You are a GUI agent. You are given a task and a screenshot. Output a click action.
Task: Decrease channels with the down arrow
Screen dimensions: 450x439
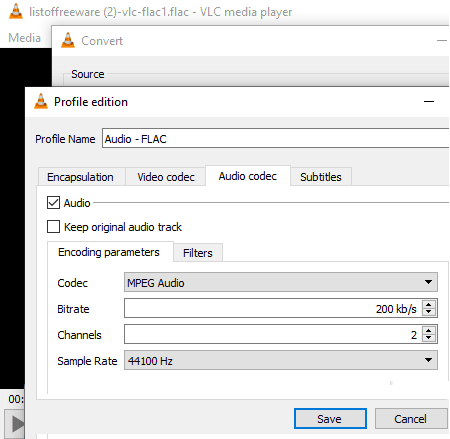(429, 338)
